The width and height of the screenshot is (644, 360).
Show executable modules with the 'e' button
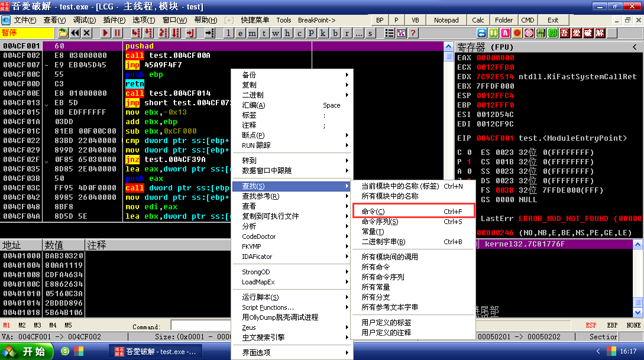click(x=240, y=33)
